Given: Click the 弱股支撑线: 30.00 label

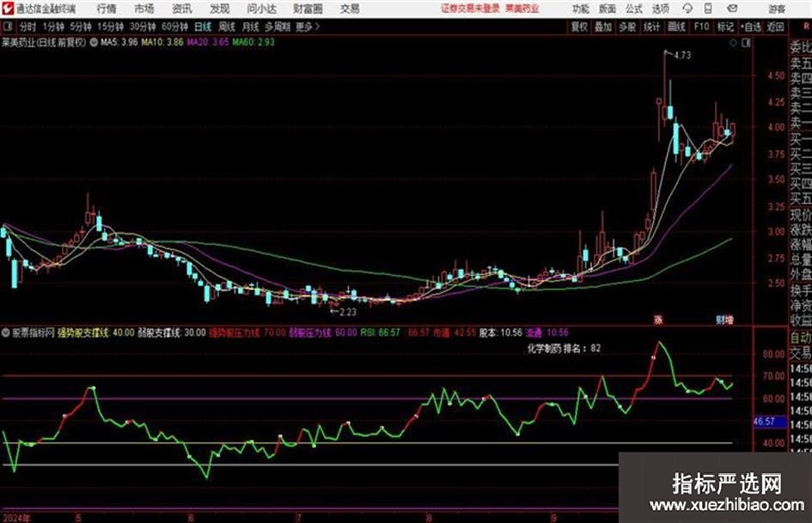Looking at the screenshot, I should coord(172,332).
